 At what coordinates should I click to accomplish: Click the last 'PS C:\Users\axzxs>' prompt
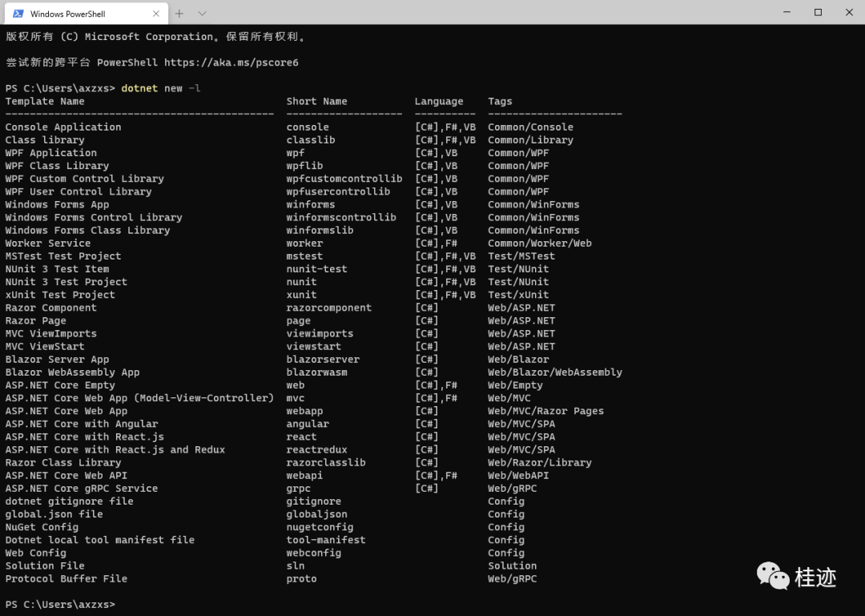click(60, 605)
